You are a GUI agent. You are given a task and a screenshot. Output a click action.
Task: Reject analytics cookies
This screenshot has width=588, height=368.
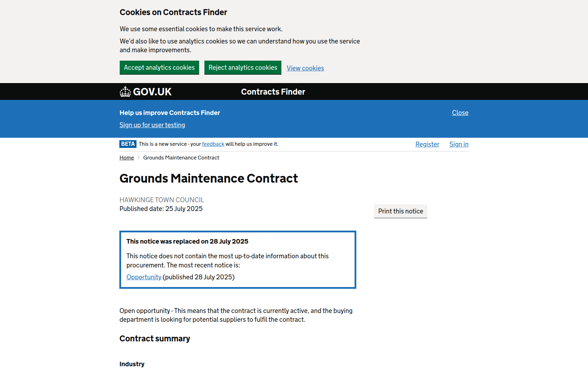(x=243, y=68)
